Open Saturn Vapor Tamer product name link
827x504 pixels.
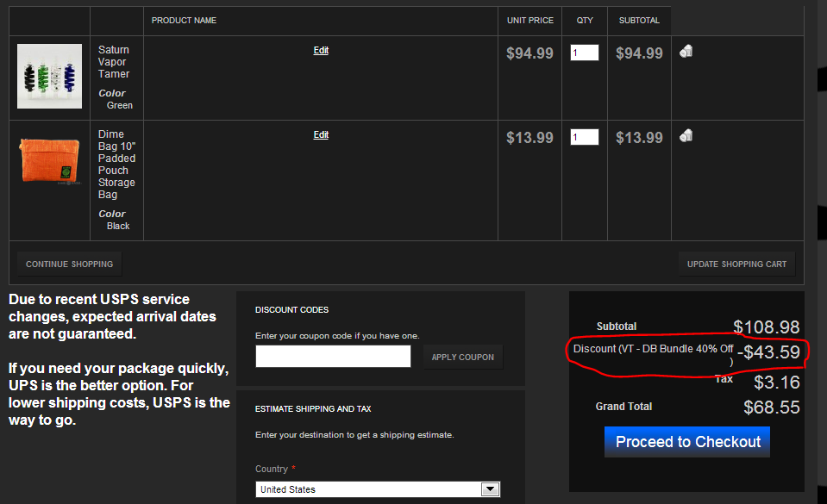[x=114, y=62]
